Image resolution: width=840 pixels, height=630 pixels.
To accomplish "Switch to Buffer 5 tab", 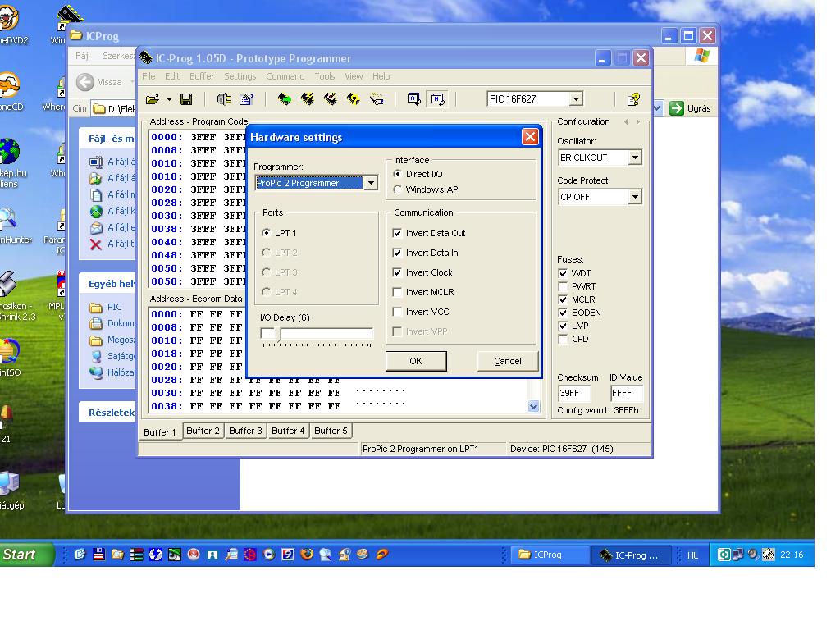I will point(331,431).
